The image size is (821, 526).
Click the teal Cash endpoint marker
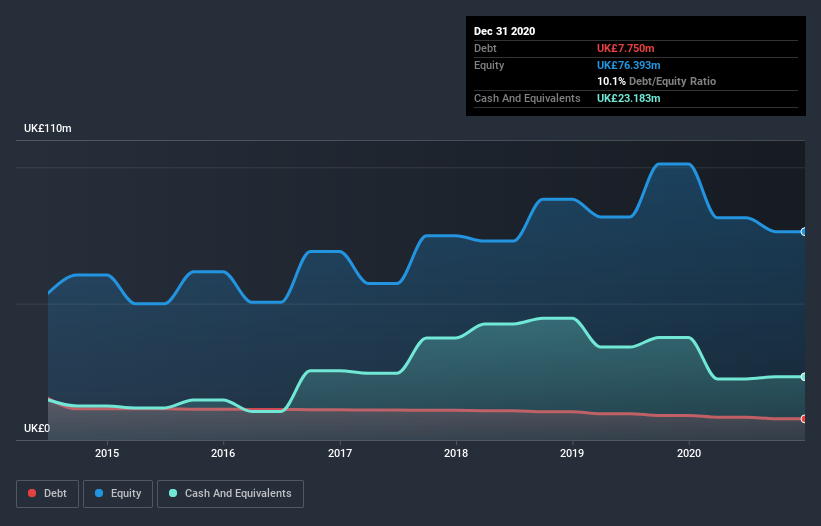[x=804, y=377]
